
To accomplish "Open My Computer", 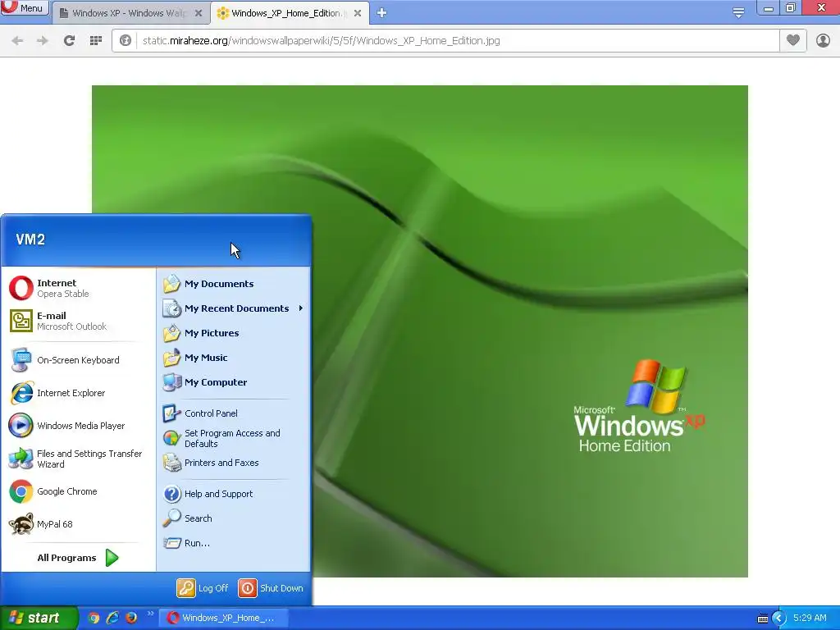I will tap(233, 382).
